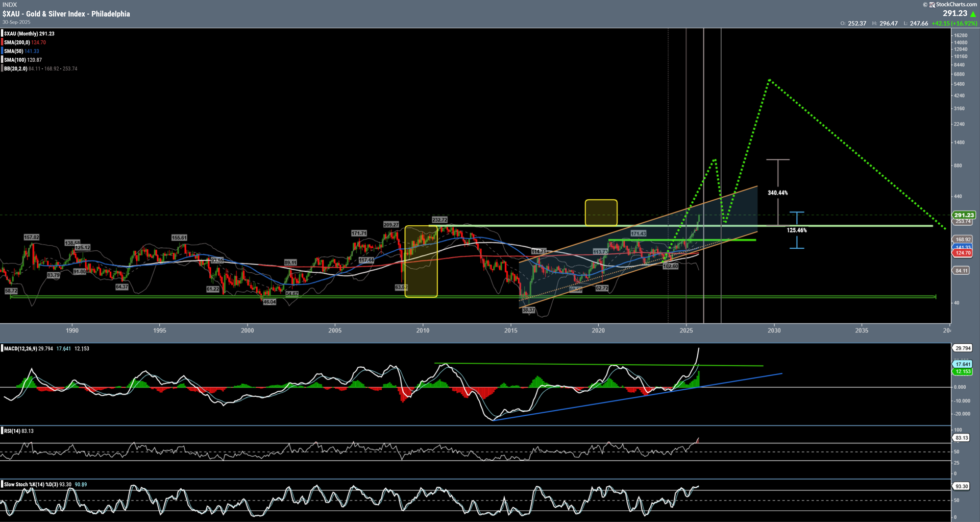This screenshot has width=980, height=522.
Task: Click the green up-arrow beside 291.23
Action: pos(973,14)
